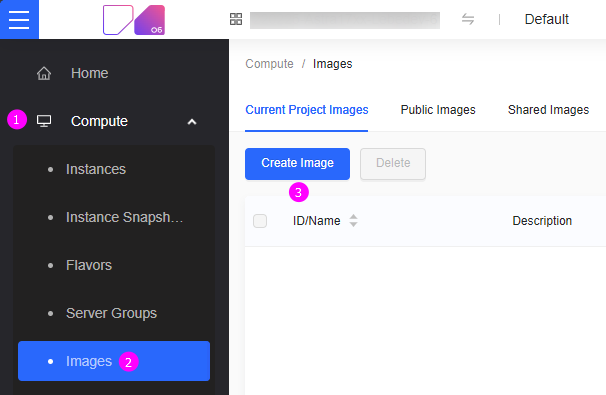Open the project grid icon
606x395 pixels.
[x=236, y=19]
